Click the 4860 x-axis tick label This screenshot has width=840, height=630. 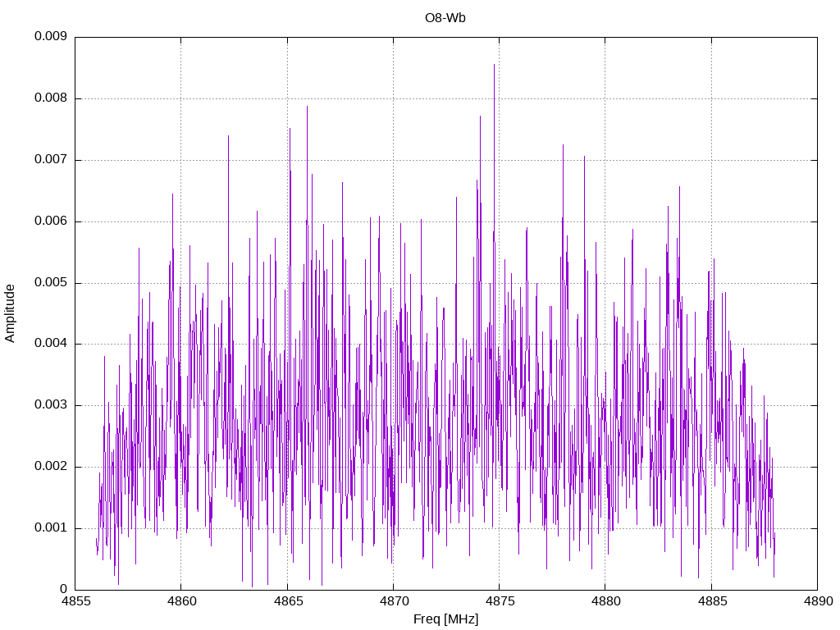[181, 601]
